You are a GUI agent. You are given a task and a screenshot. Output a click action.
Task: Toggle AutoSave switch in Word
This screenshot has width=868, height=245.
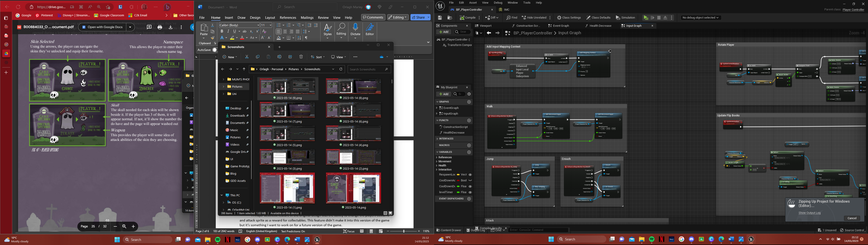pos(215,50)
